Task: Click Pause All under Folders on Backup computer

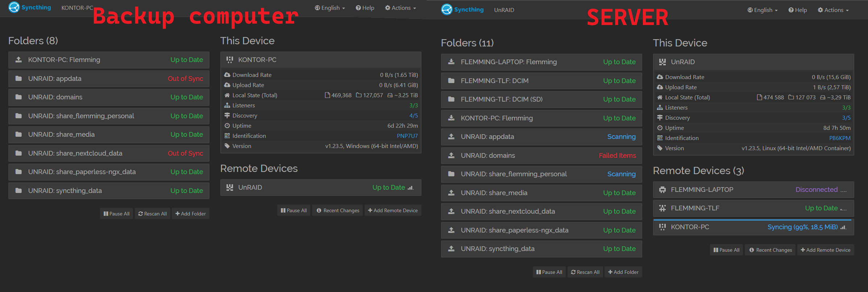Action: [x=116, y=214]
